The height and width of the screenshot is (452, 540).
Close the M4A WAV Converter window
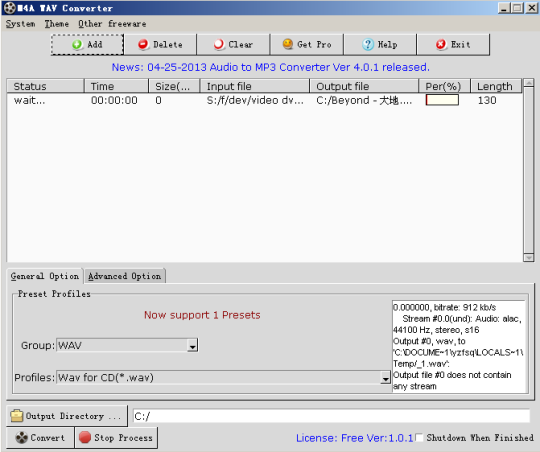click(x=531, y=8)
